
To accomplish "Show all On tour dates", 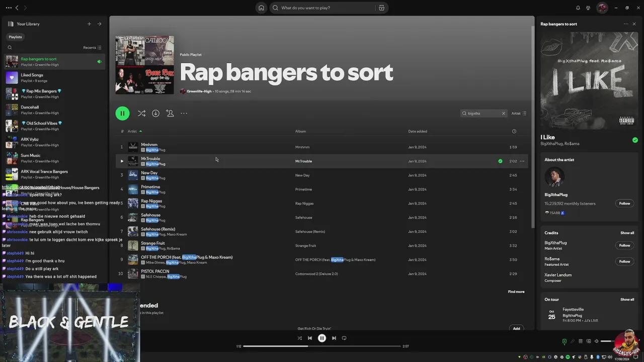I will pyautogui.click(x=627, y=299).
